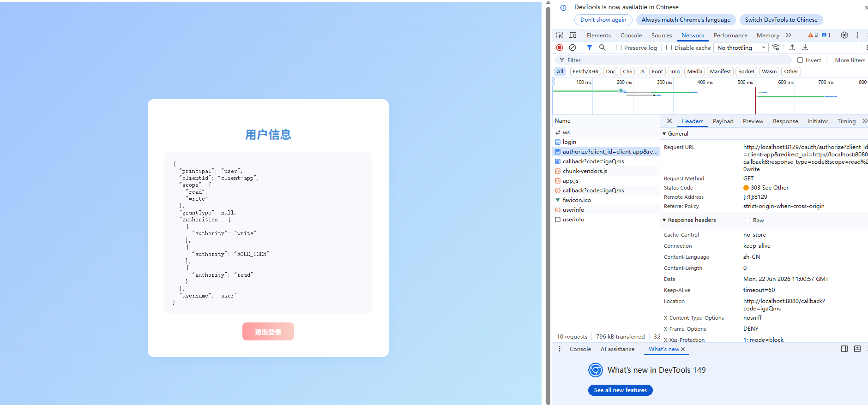The image size is (868, 405).
Task: Select the Fetch/XHR filter chip
Action: pyautogui.click(x=585, y=71)
